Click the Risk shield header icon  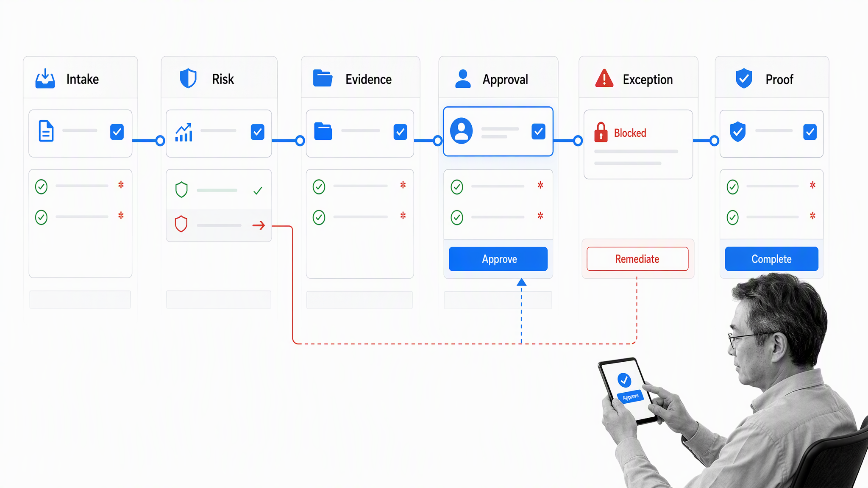(x=188, y=78)
